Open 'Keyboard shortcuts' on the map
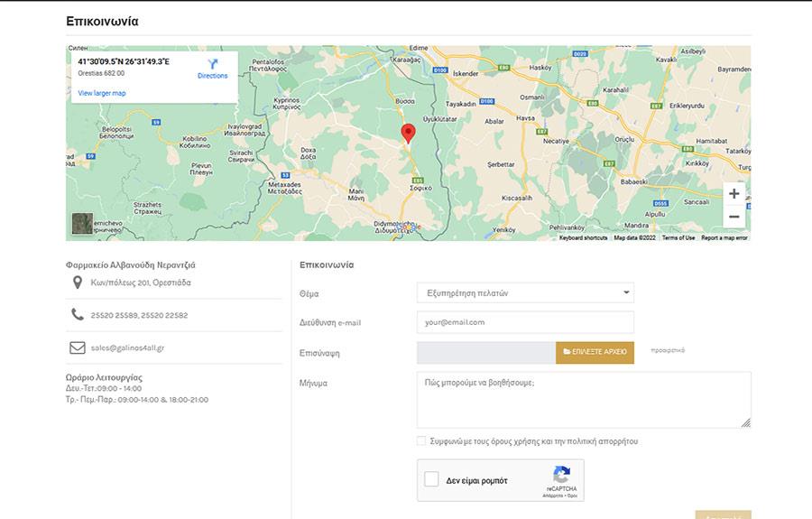Viewport: 812px width, 519px height. (583, 237)
